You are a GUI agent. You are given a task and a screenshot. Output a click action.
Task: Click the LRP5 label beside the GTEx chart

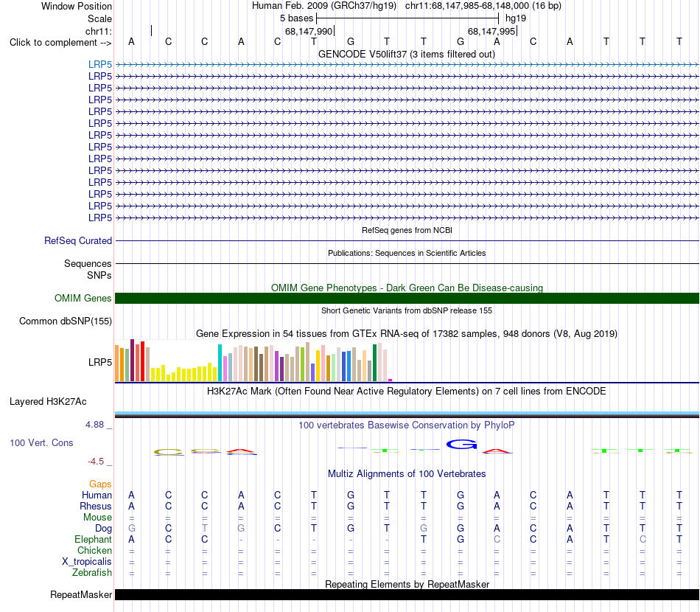100,362
